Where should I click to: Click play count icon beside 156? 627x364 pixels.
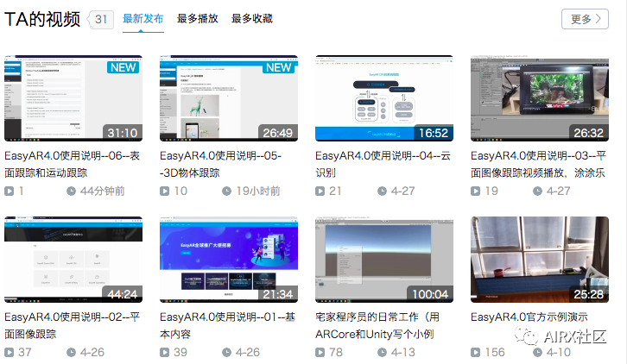[x=475, y=353]
